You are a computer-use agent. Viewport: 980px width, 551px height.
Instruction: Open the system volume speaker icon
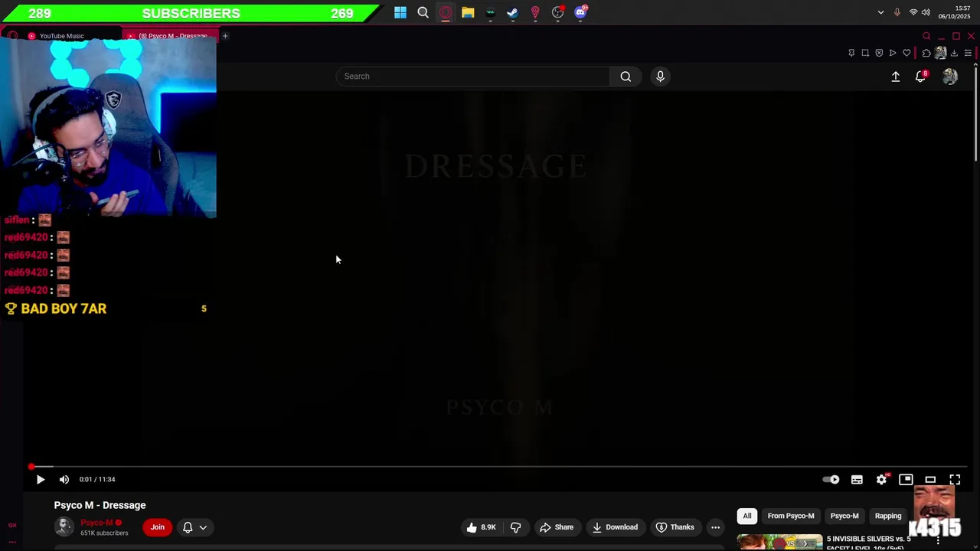(926, 12)
